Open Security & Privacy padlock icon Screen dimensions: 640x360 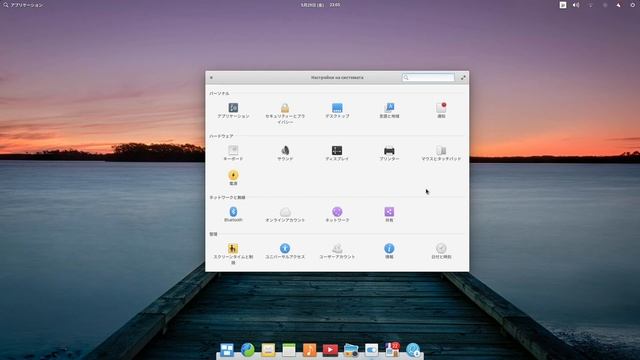coord(285,108)
